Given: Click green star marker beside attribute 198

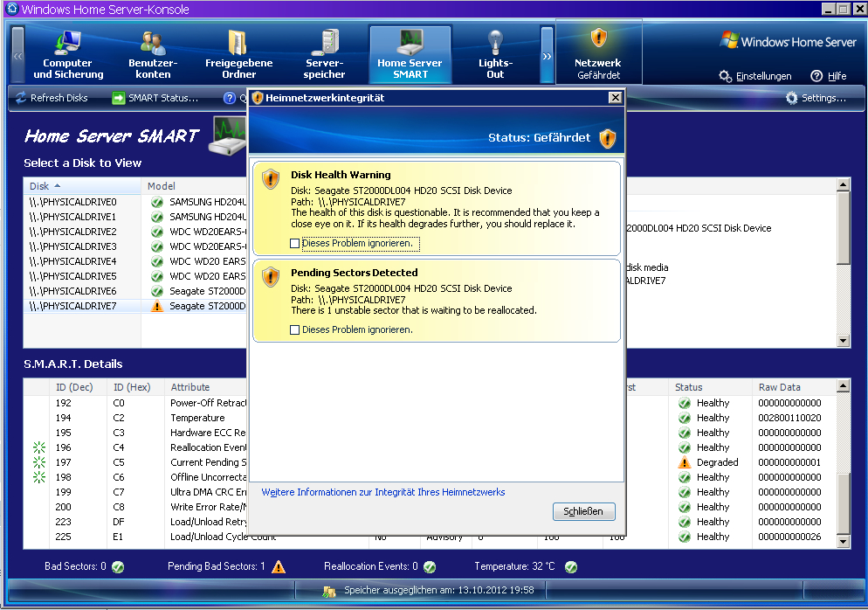Looking at the screenshot, I should click(x=39, y=477).
